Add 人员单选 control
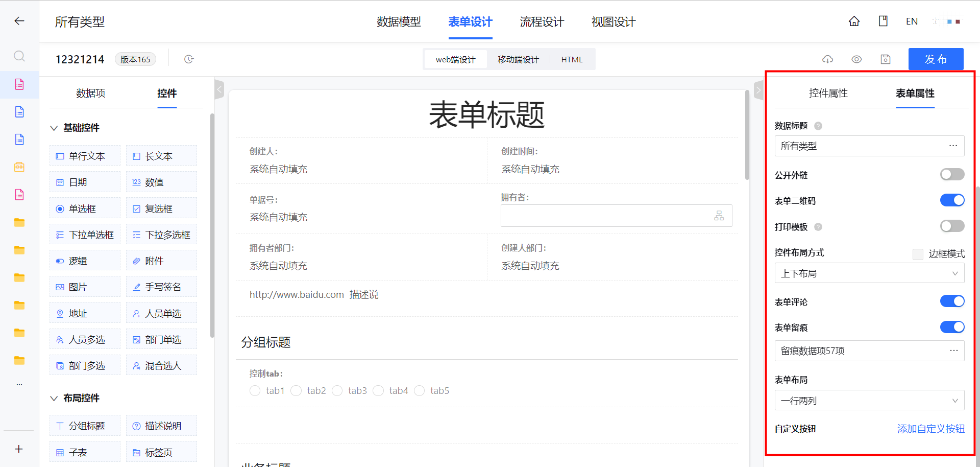Image resolution: width=980 pixels, height=467 pixels. (x=161, y=313)
